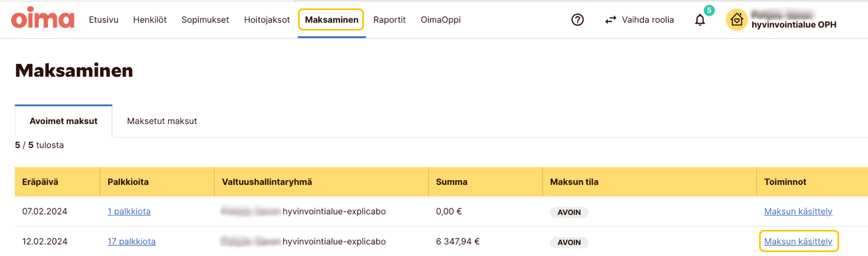Select the Avoimet maksut tab
868x256 pixels.
click(x=63, y=121)
